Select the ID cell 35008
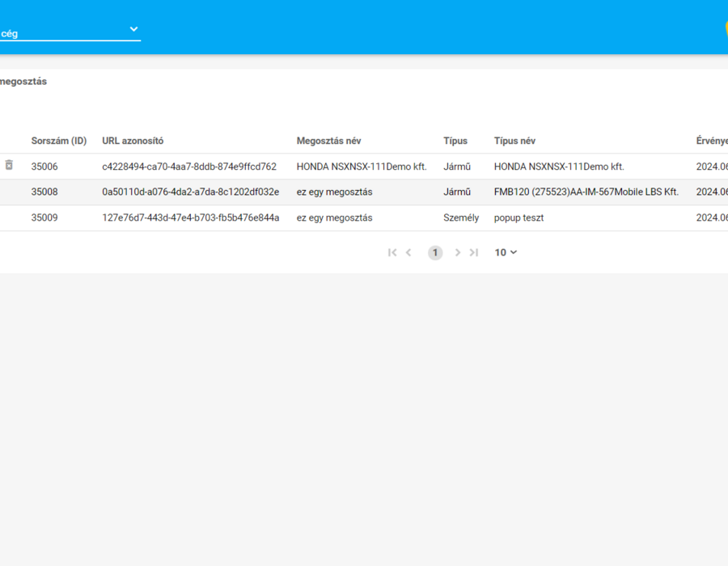Screen dimensions: 728x566 tap(44, 192)
